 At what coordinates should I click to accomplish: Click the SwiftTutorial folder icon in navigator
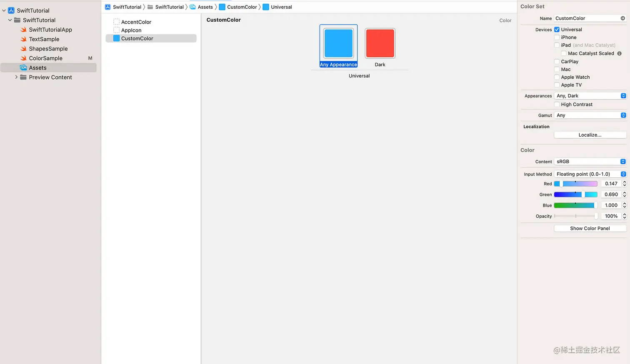click(x=17, y=20)
